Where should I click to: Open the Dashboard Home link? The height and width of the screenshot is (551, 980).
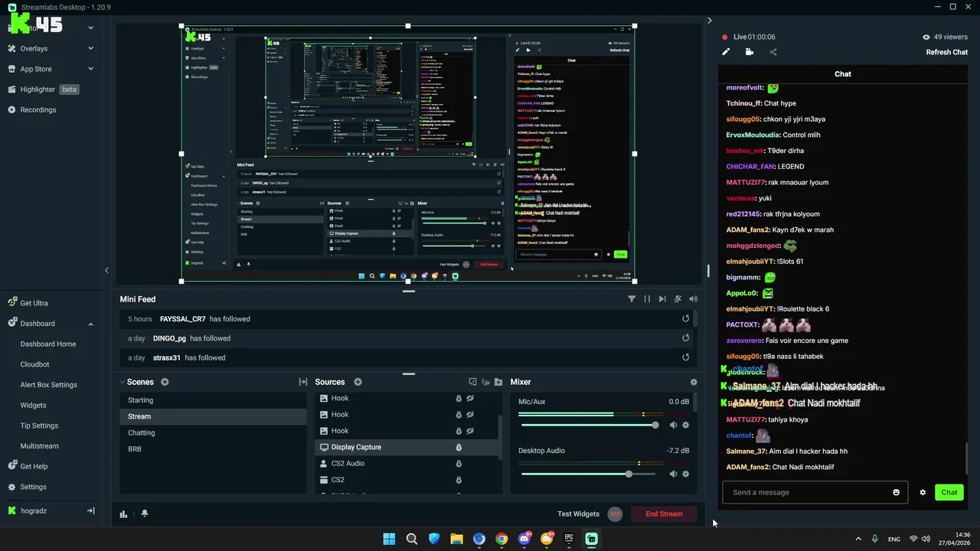[x=47, y=344]
